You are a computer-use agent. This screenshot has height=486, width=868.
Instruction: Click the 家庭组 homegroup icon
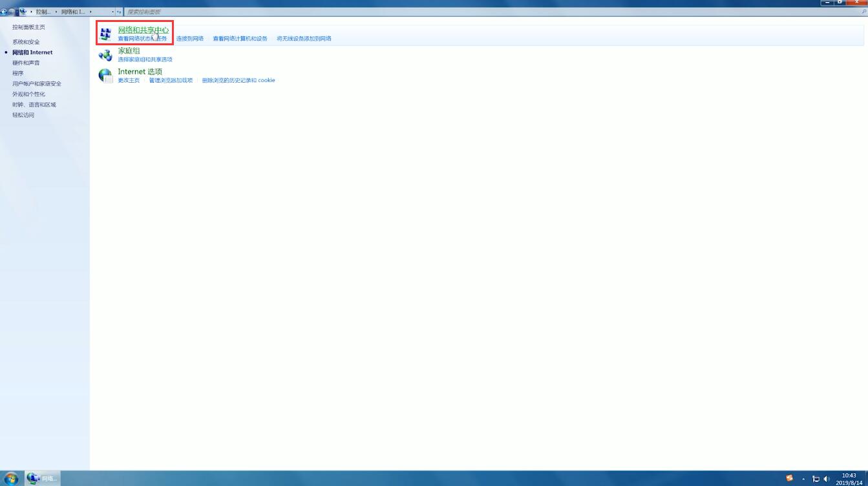[105, 55]
